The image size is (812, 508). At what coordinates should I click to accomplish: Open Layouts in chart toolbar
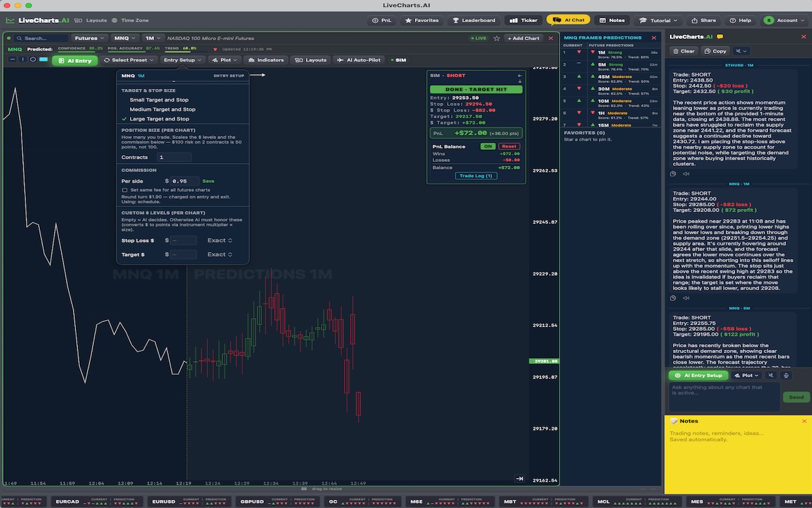(x=311, y=60)
